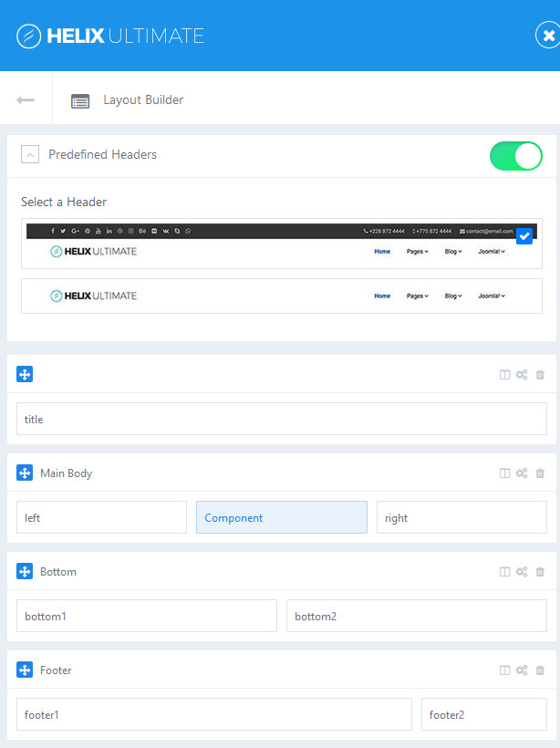Click the blue checkmark on the dark header
This screenshot has height=748, width=560.
(x=524, y=235)
